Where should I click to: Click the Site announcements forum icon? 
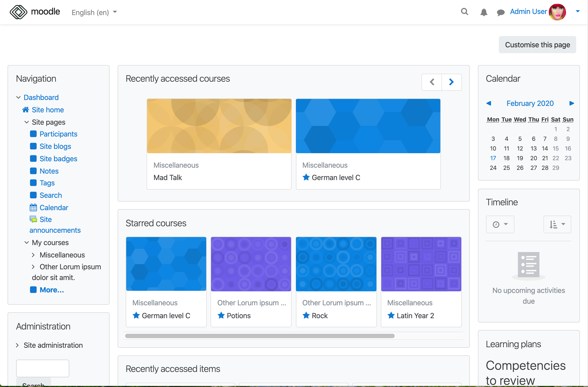point(33,219)
